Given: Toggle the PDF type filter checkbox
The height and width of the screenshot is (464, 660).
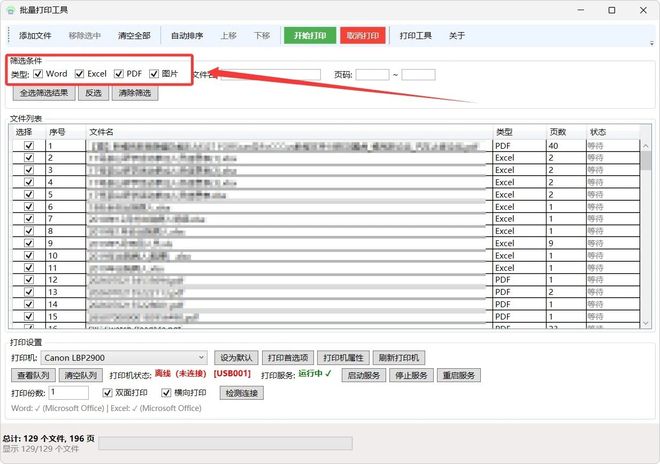Looking at the screenshot, I should tap(119, 74).
